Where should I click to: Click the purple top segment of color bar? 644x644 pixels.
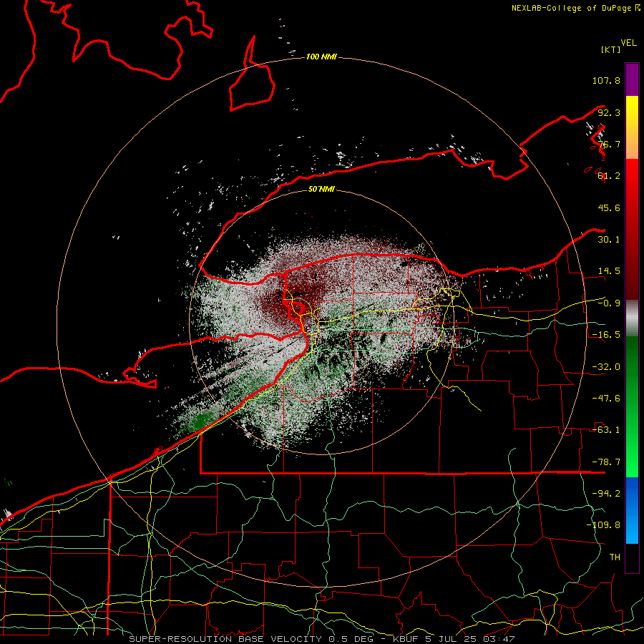[632, 79]
